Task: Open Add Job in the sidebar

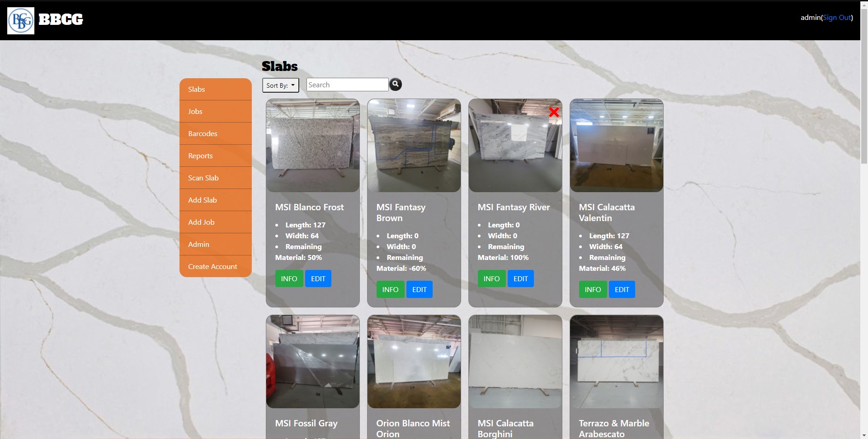Action: click(x=216, y=222)
